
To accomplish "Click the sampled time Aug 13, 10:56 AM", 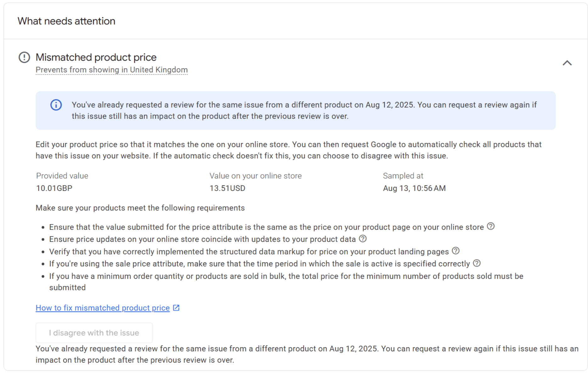I will point(414,188).
